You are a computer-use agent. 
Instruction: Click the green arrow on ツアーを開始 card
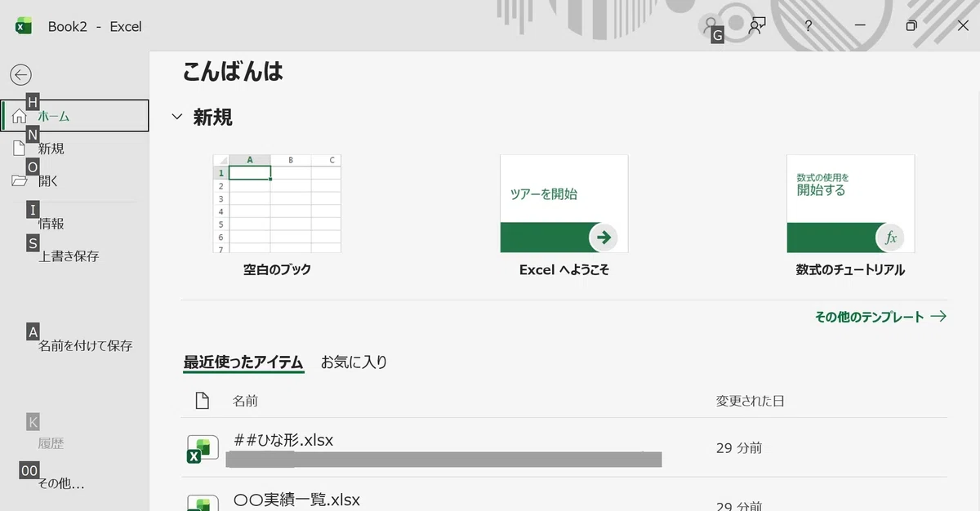(604, 238)
